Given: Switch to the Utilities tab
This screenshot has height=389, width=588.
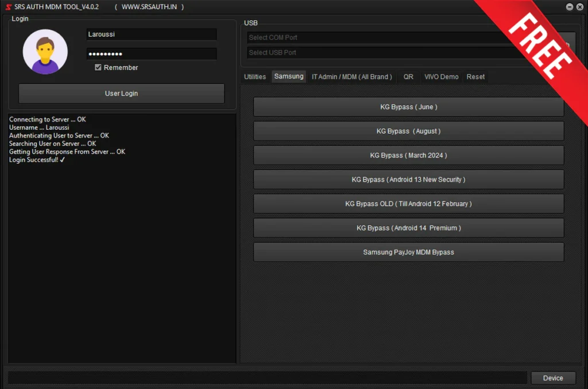Looking at the screenshot, I should click(x=255, y=77).
